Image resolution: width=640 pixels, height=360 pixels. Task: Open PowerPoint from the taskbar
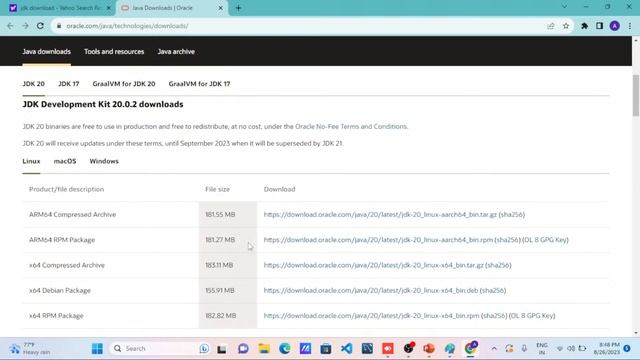coord(429,349)
